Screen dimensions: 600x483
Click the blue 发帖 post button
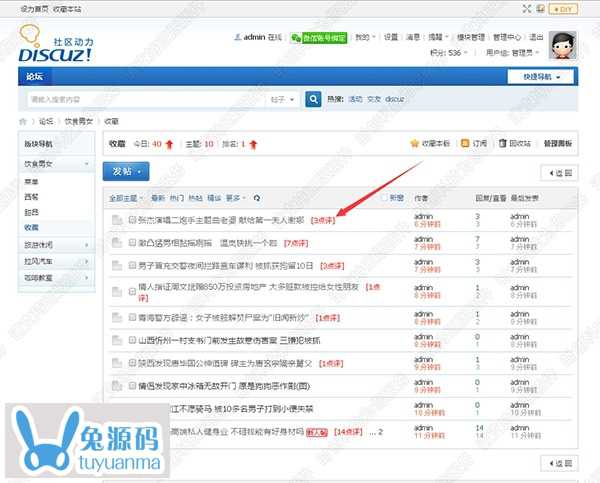click(127, 172)
